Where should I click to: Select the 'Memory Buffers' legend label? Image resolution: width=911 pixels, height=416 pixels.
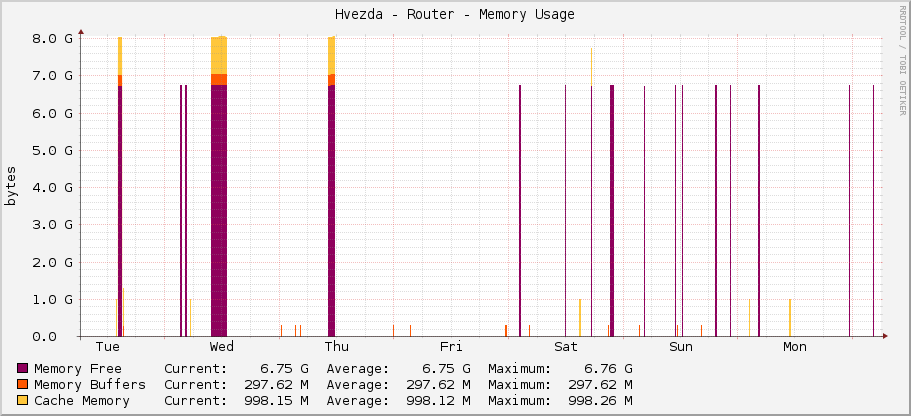pos(90,385)
